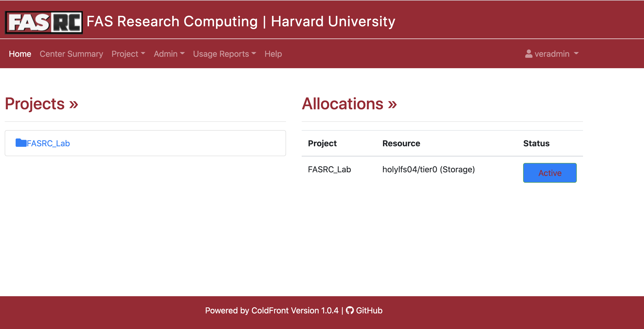The width and height of the screenshot is (644, 329).
Task: Go to the Home nav item
Action: [20, 54]
